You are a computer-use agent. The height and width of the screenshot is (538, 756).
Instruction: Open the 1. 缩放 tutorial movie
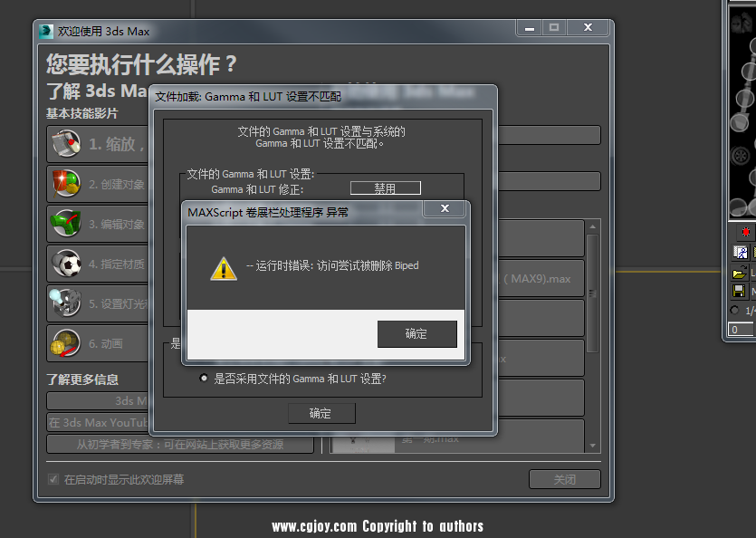99,144
